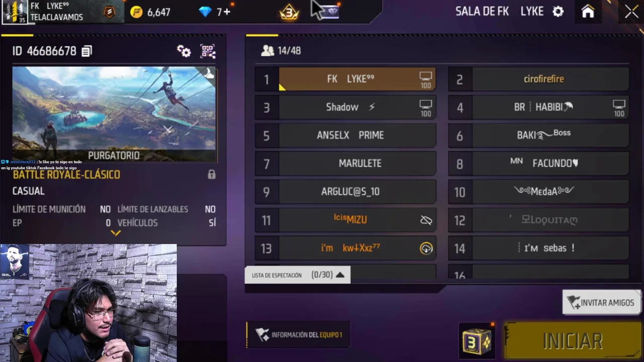Toggle the download status icon on slot 13
644x362 pixels.
pos(426,248)
